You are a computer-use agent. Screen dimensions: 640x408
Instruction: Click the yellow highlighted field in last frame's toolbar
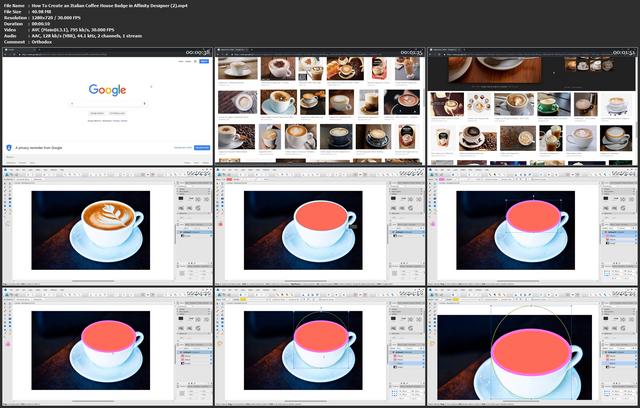455,299
